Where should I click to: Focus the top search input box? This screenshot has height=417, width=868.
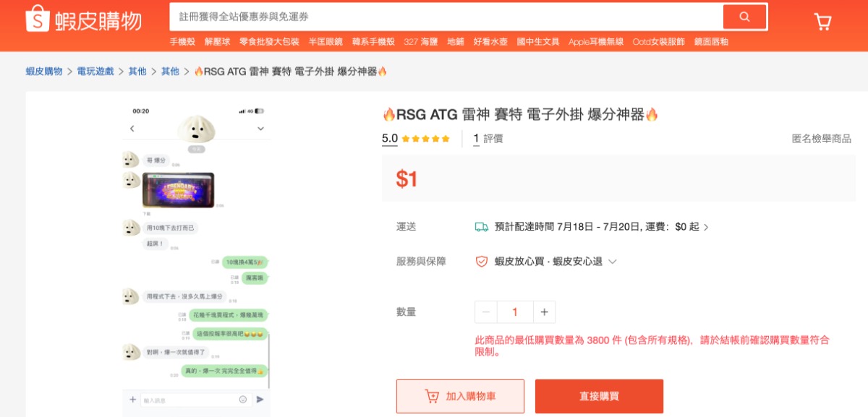coord(446,17)
